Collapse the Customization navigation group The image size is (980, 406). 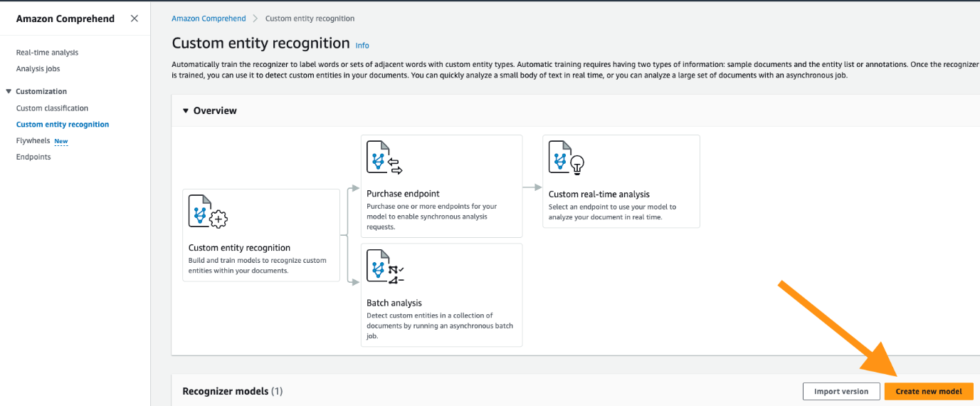click(x=9, y=91)
